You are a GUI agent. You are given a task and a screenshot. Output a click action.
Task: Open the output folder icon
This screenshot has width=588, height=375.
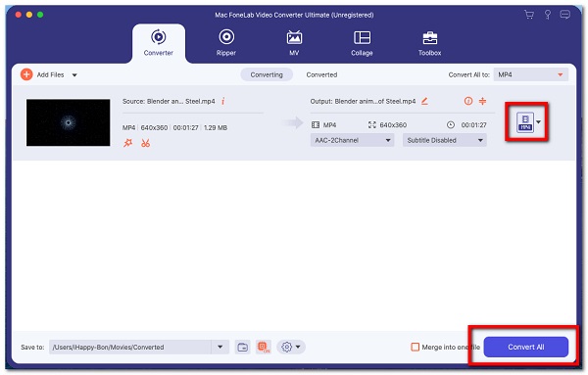pyautogui.click(x=243, y=347)
